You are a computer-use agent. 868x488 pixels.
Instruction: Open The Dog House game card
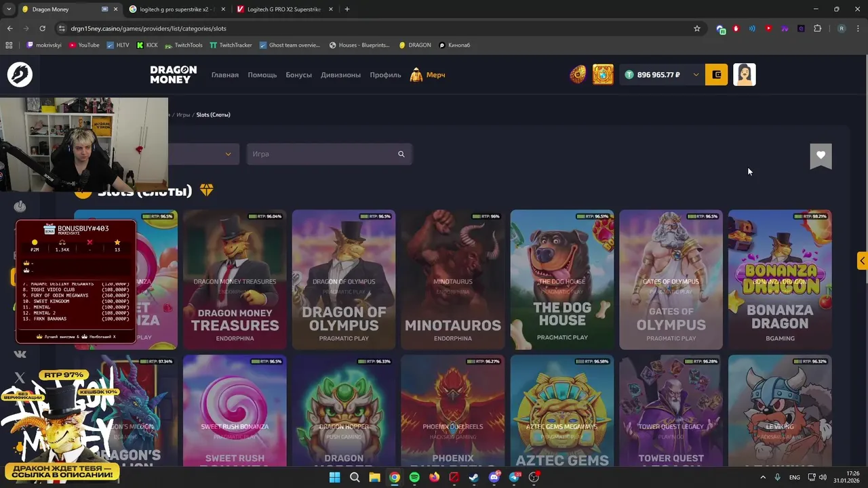562,280
